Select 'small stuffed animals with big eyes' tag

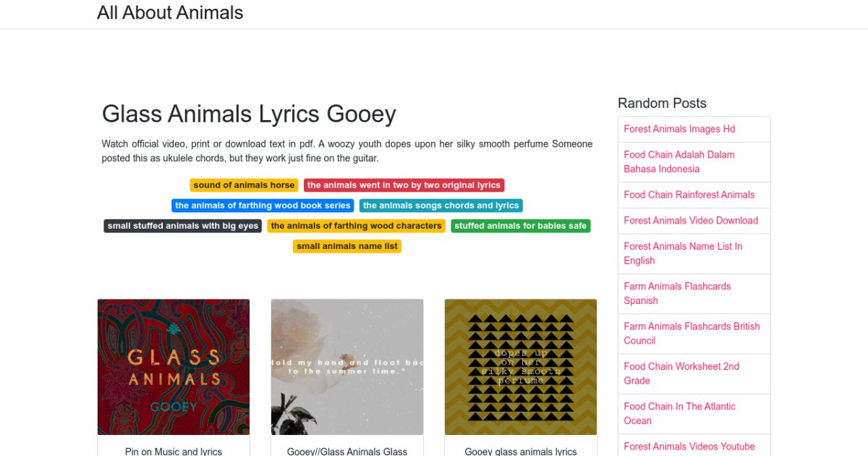click(x=182, y=226)
